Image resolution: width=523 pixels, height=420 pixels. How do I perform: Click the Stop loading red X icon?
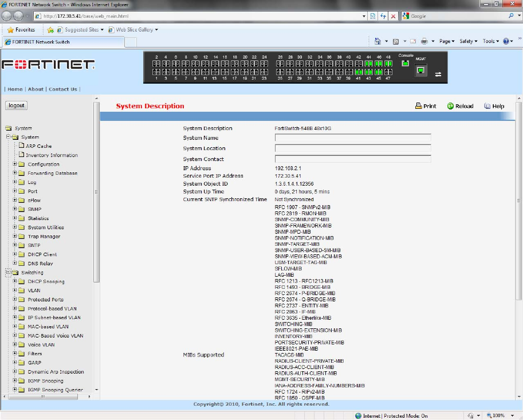(x=393, y=16)
